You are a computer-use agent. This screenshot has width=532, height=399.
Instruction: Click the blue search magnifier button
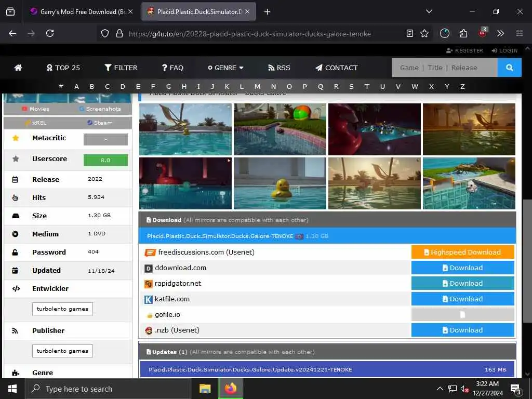click(509, 68)
